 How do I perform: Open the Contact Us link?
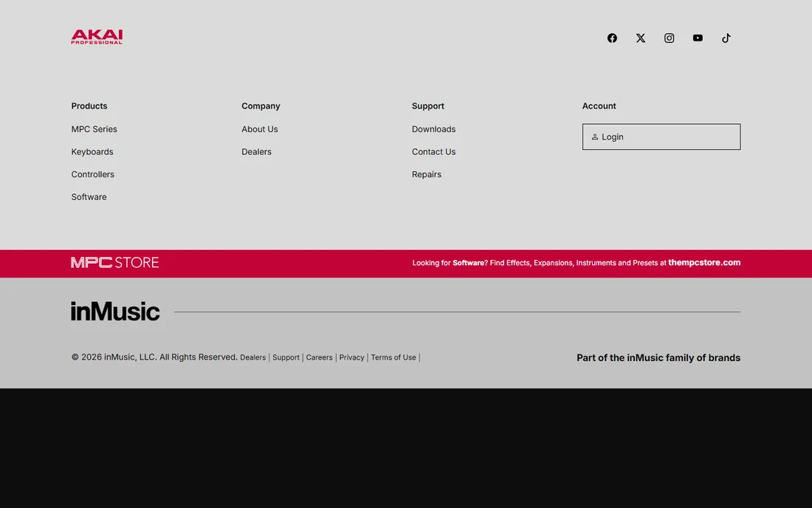pos(433,151)
